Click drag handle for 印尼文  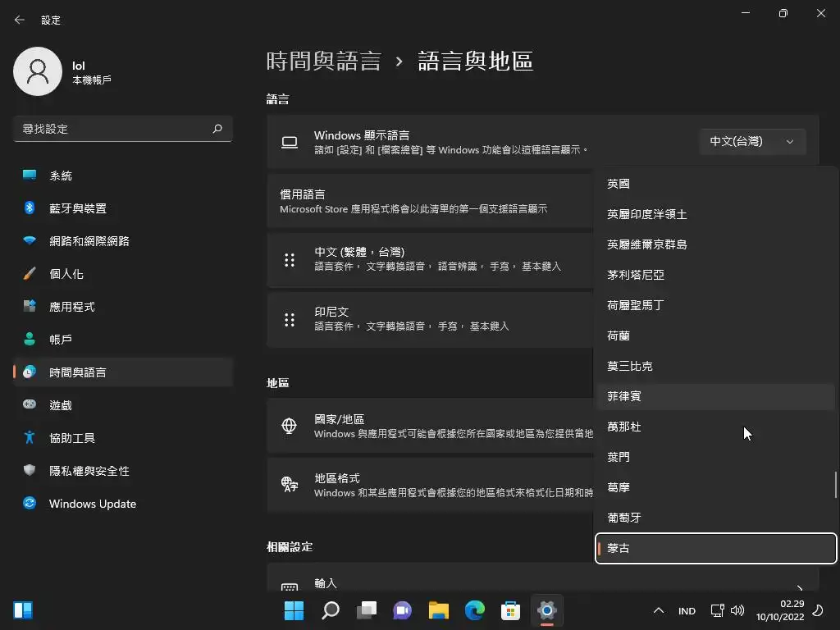(290, 320)
